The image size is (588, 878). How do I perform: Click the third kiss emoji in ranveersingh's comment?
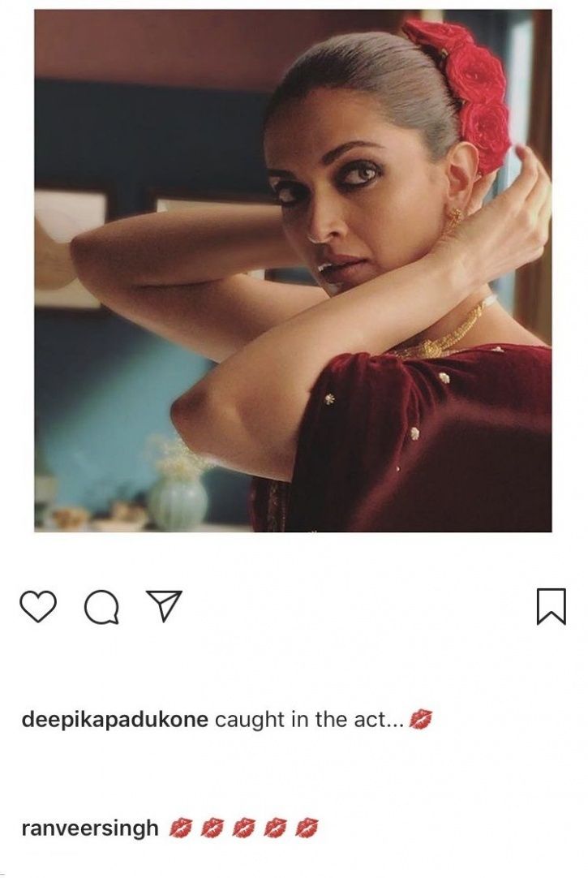pyautogui.click(x=244, y=828)
